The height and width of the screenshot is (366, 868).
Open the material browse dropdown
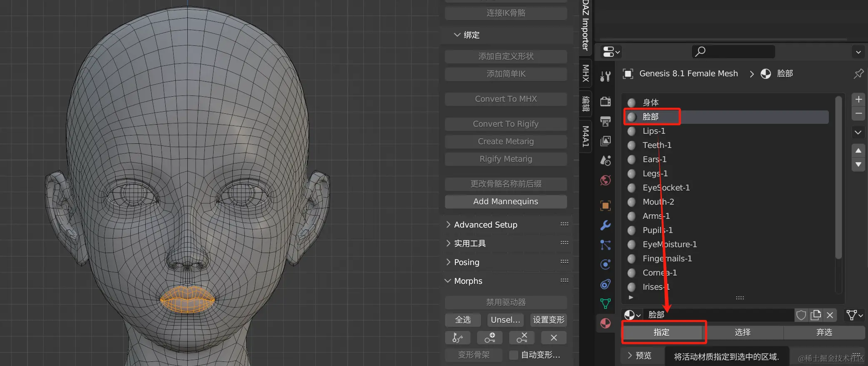click(632, 315)
